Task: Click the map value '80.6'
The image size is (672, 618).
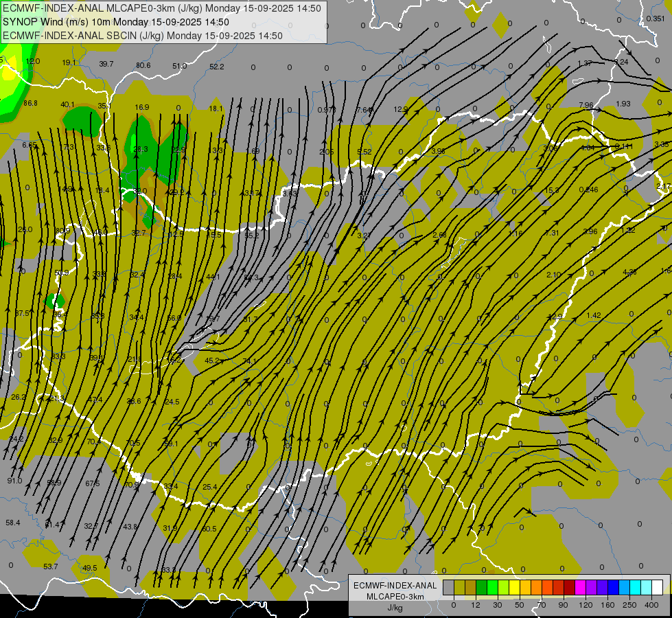Action: pyautogui.click(x=143, y=65)
